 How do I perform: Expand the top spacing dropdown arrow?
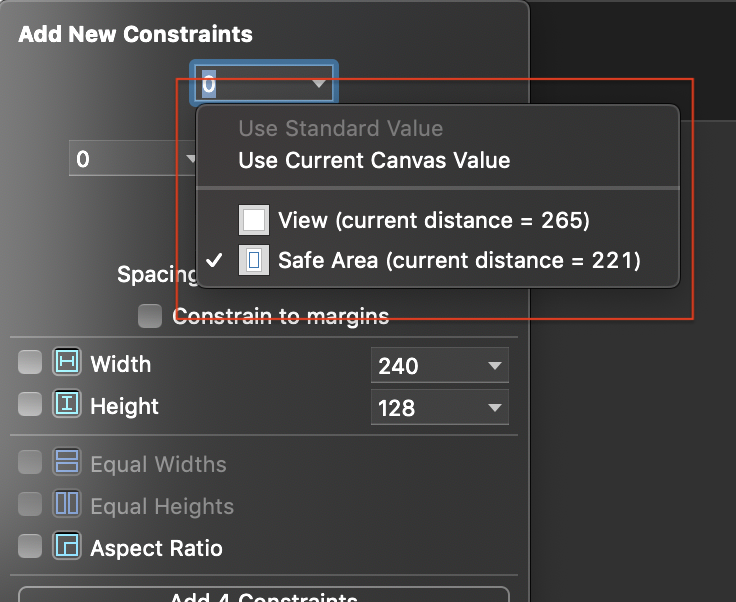point(319,84)
